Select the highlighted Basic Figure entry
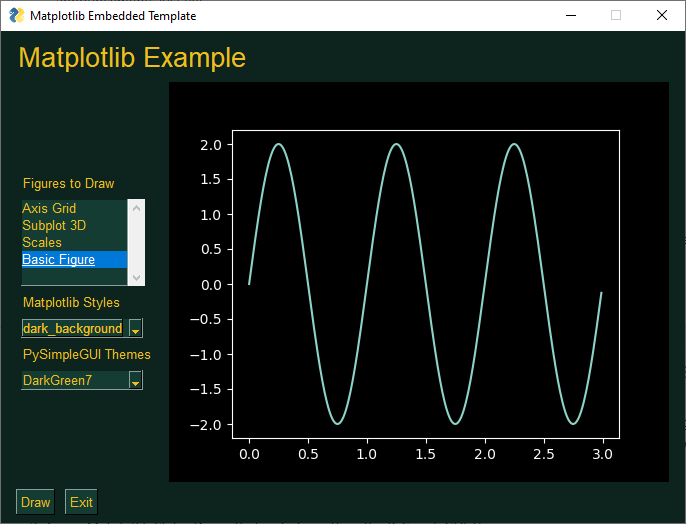The width and height of the screenshot is (686, 524). (74, 259)
